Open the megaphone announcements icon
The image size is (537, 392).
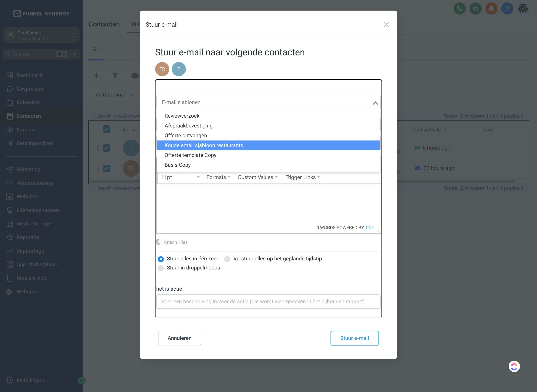(475, 9)
